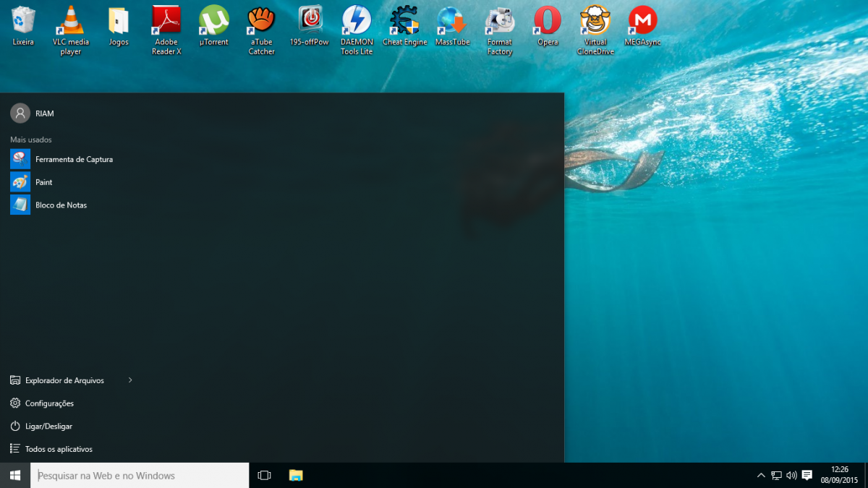This screenshot has width=868, height=488.
Task: Open the Jogos folder on desktop
Action: point(119,26)
